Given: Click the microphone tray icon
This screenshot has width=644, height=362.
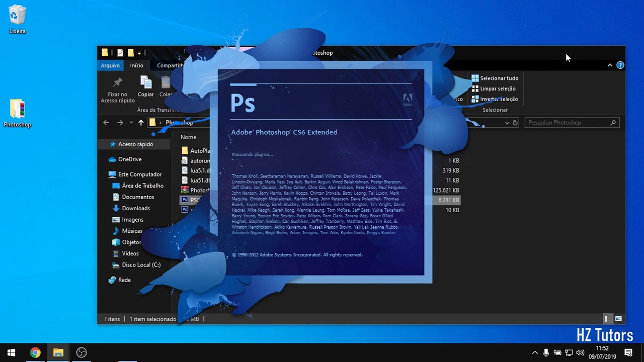Looking at the screenshot, I should pyautogui.click(x=546, y=352).
